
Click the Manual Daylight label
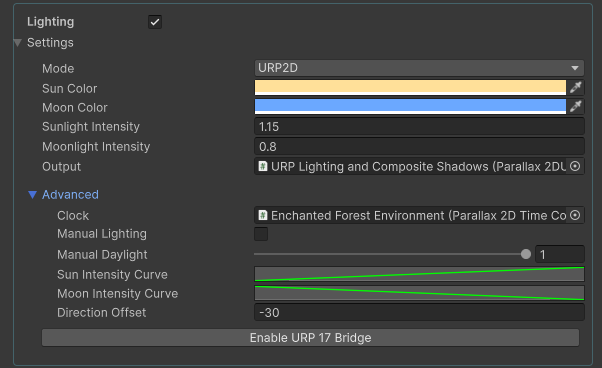point(102,254)
